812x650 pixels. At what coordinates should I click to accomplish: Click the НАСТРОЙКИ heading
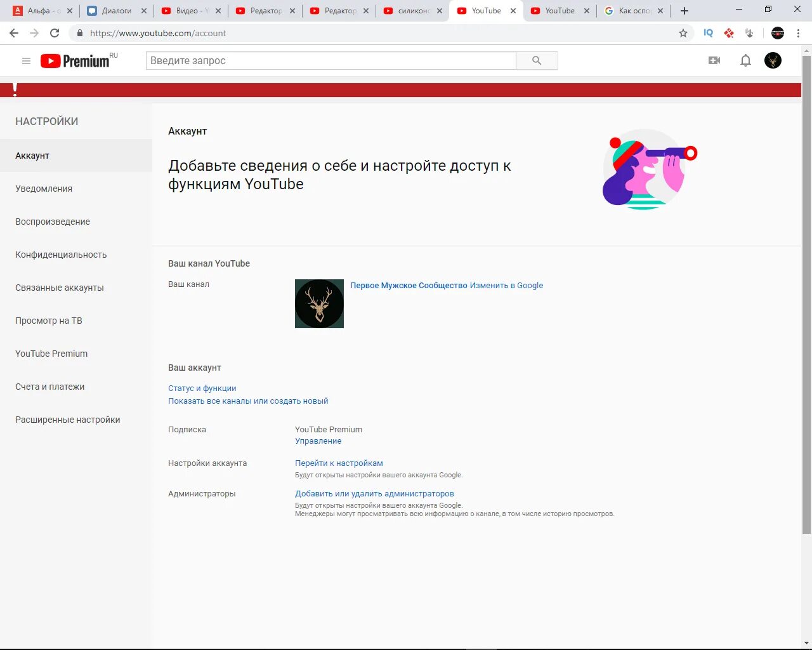point(46,121)
